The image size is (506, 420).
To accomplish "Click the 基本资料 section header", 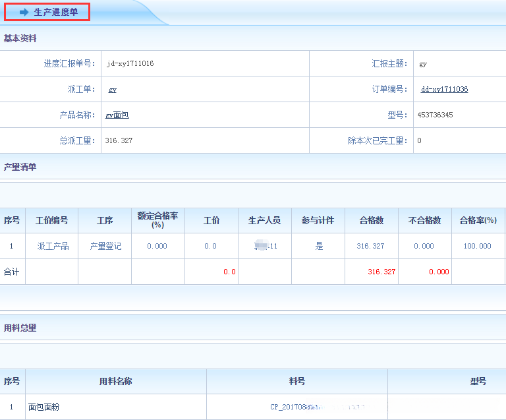I will click(20, 38).
